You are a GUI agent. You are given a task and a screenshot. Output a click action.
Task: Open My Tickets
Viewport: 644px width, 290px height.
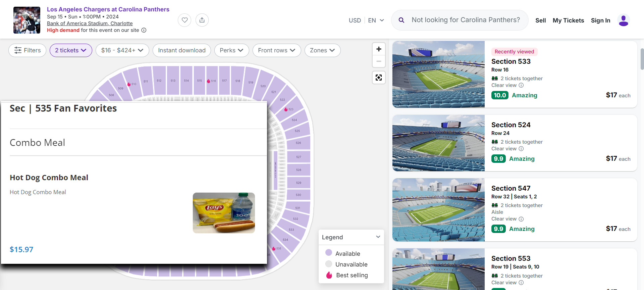coord(569,20)
